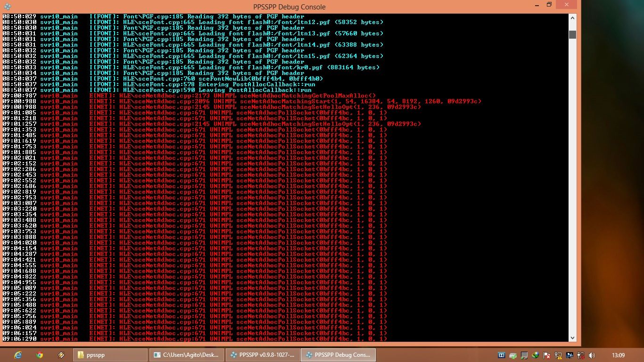Open the battery power tray icon
This screenshot has height=362, width=644.
[581, 355]
